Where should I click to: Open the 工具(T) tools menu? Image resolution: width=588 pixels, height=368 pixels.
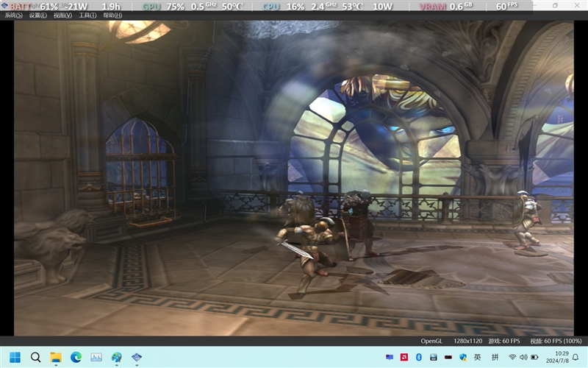87,15
